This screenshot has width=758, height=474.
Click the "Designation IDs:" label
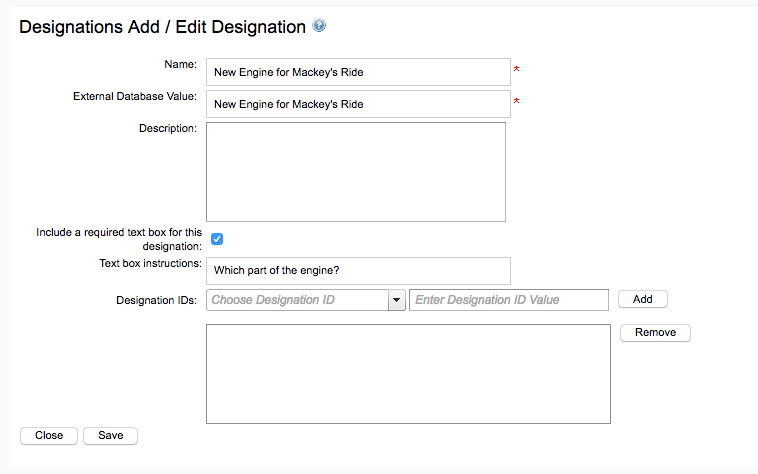[x=157, y=300]
